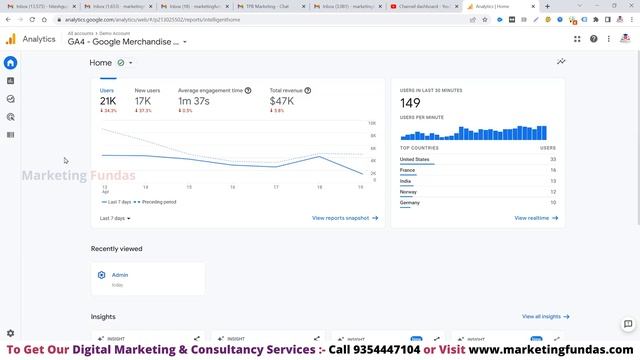Open the account profile avatar

625,38
